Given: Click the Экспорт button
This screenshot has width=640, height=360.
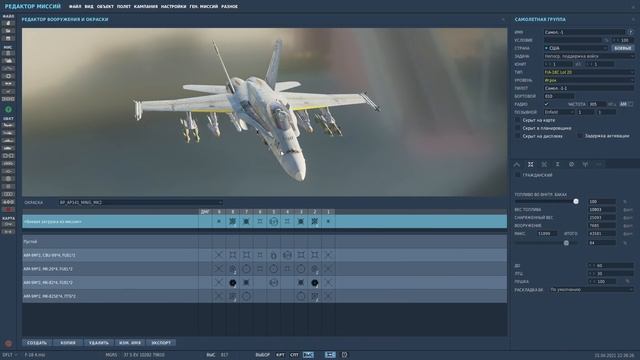Looking at the screenshot, I should tap(161, 343).
